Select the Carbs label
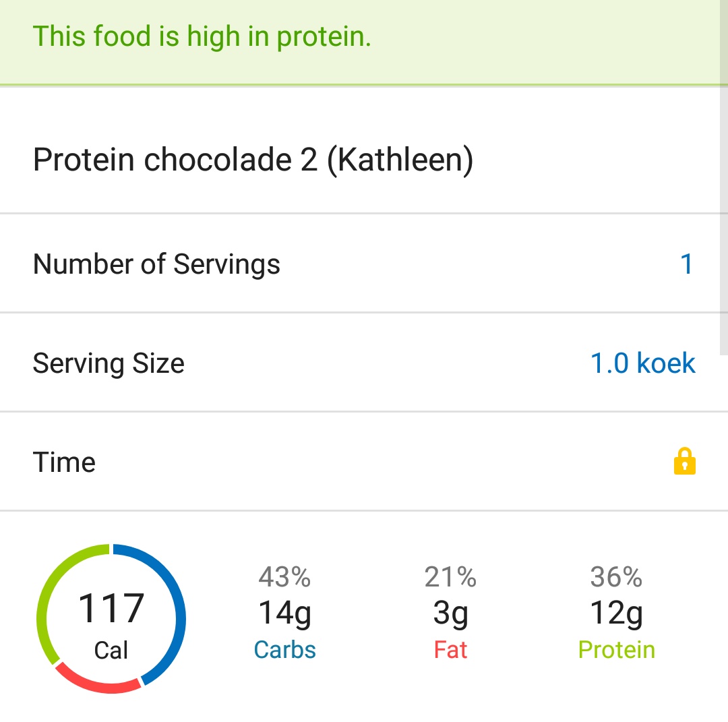Screen dimensions: 728x722 284,650
